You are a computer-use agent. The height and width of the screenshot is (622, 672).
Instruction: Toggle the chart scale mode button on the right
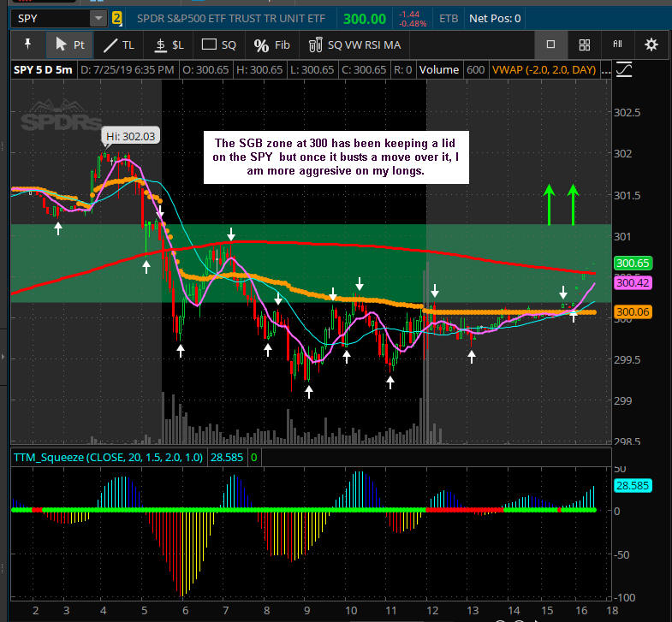click(x=625, y=69)
